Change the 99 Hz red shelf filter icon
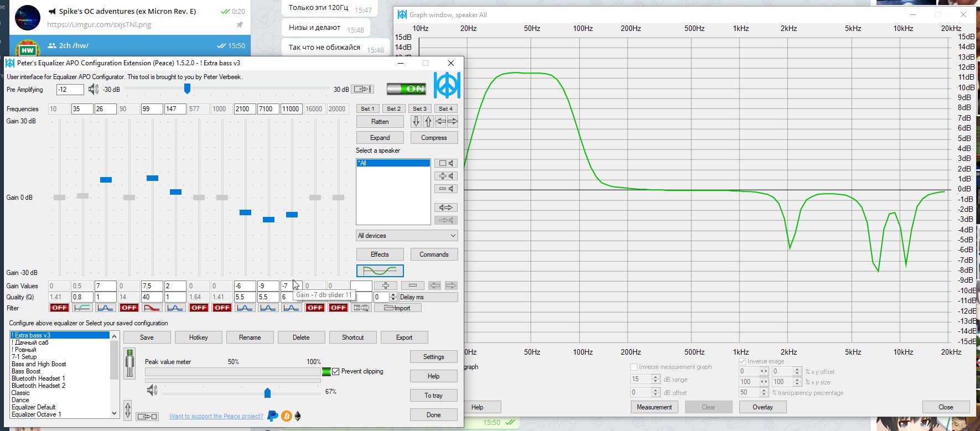The height and width of the screenshot is (431, 980). click(152, 308)
